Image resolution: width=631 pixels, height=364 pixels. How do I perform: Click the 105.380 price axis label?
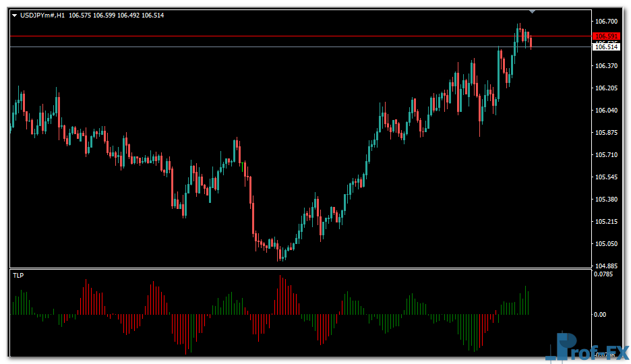pyautogui.click(x=607, y=200)
